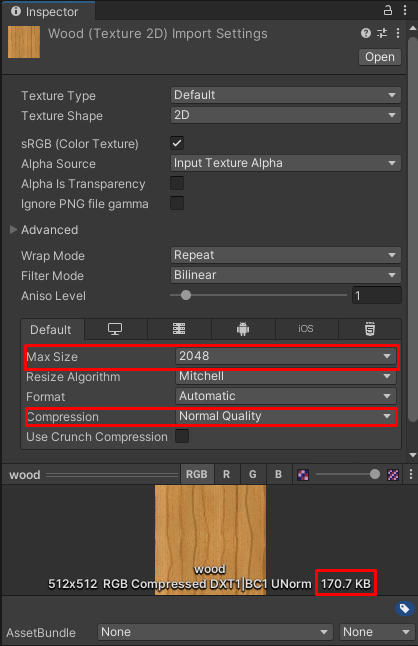The width and height of the screenshot is (418, 646).
Task: Expand the Advanced section
Action: pos(14,229)
